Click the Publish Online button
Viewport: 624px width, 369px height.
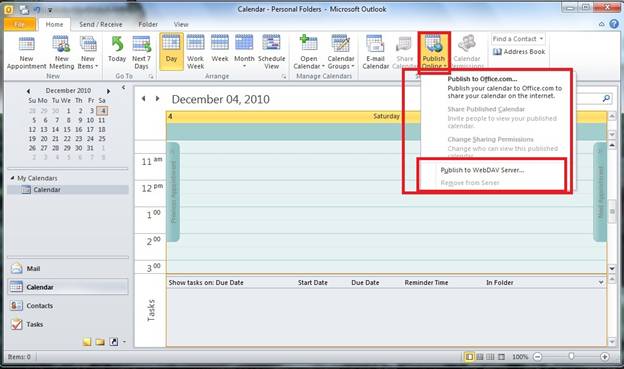pos(434,52)
